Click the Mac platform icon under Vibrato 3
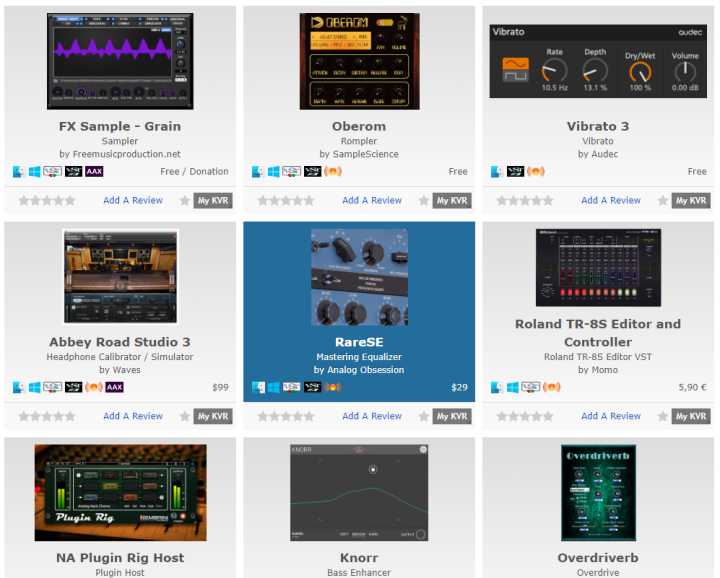720x578 pixels. (x=496, y=172)
